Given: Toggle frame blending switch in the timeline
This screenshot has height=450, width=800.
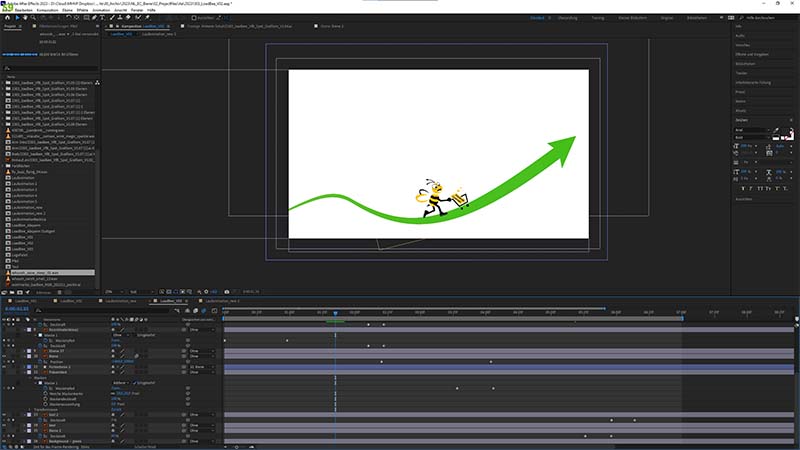Looking at the screenshot, I should [x=195, y=310].
